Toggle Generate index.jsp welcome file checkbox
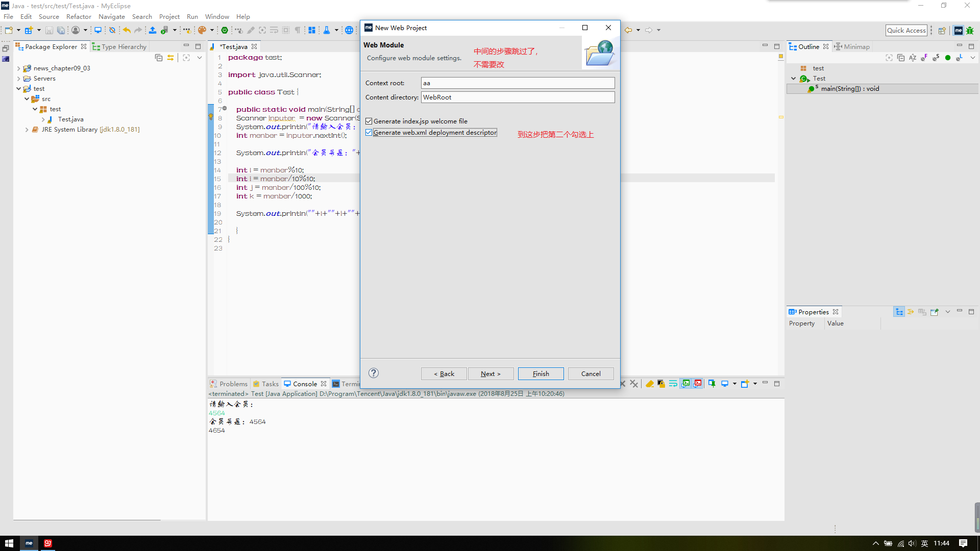 (369, 121)
